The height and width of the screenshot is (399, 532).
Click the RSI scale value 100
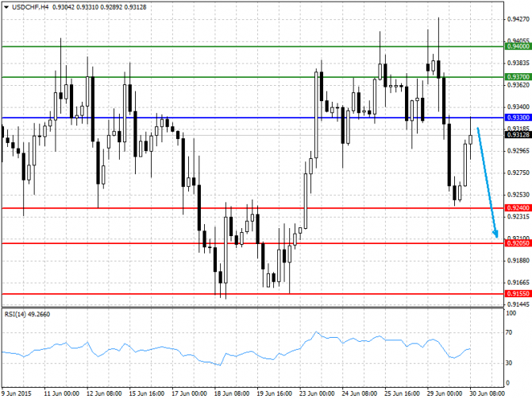pyautogui.click(x=511, y=313)
